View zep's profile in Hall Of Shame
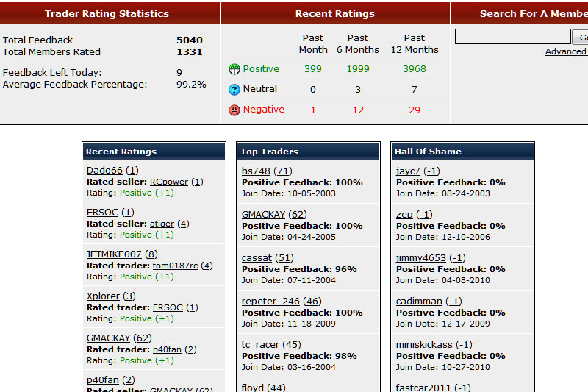 point(404,215)
